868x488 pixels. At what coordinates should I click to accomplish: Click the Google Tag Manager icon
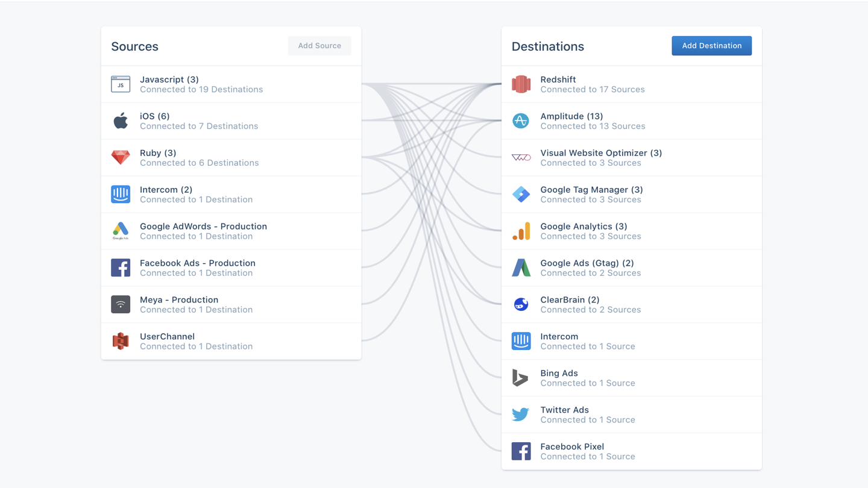pos(521,194)
